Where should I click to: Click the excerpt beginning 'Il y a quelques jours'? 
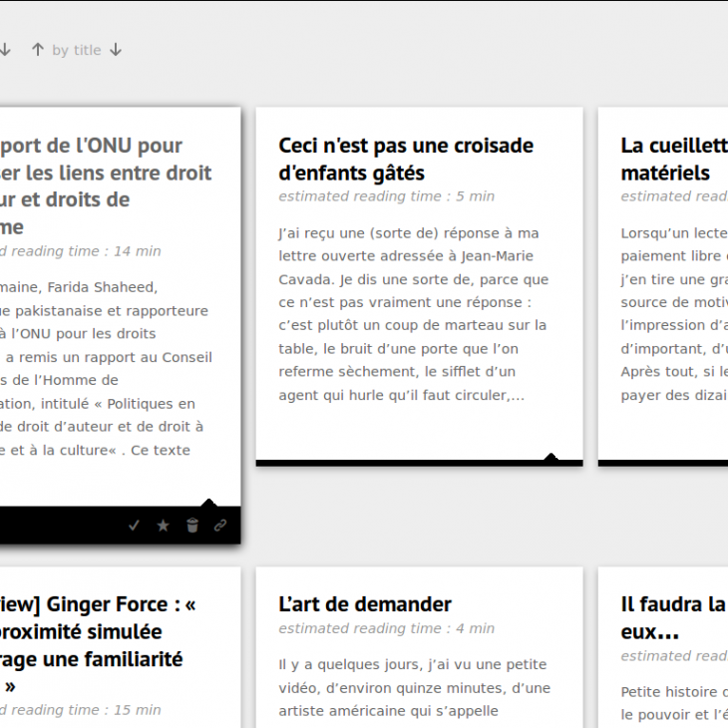(x=414, y=700)
